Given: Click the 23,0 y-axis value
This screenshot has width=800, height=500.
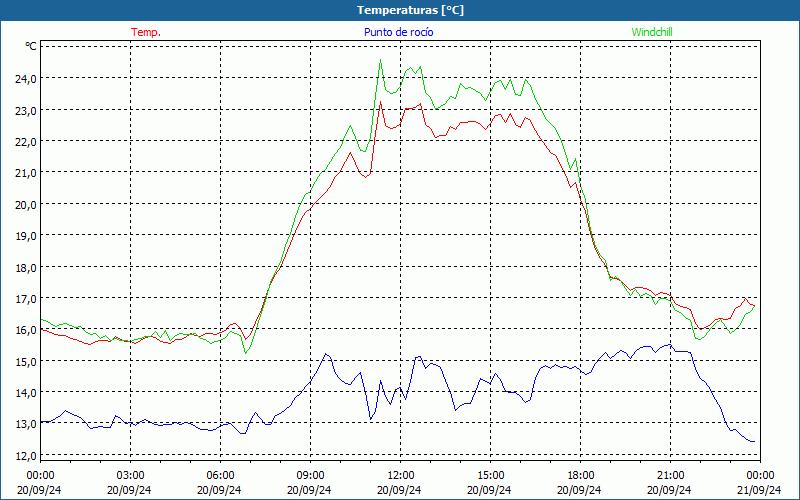Looking at the screenshot, I should pos(27,110).
